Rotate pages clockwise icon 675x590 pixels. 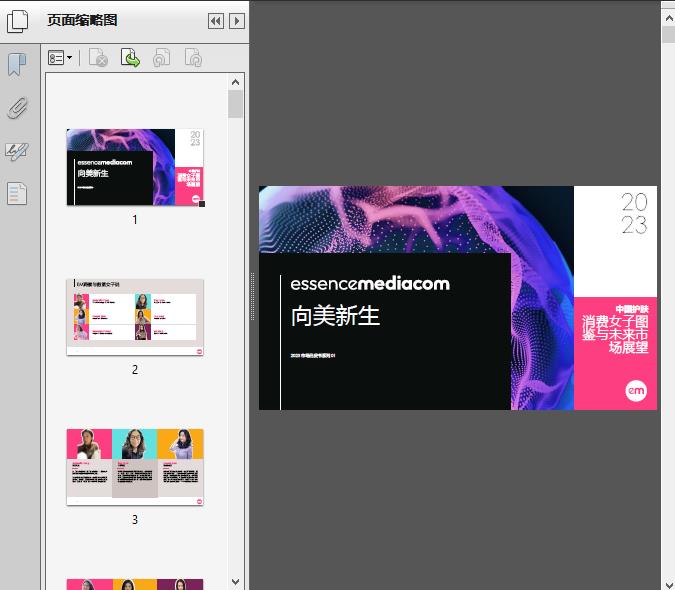pos(193,58)
